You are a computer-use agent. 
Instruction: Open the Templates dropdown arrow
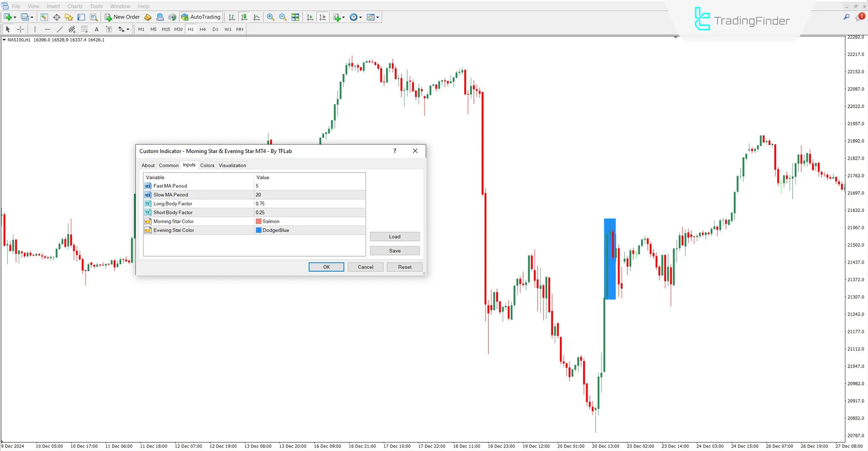[378, 17]
